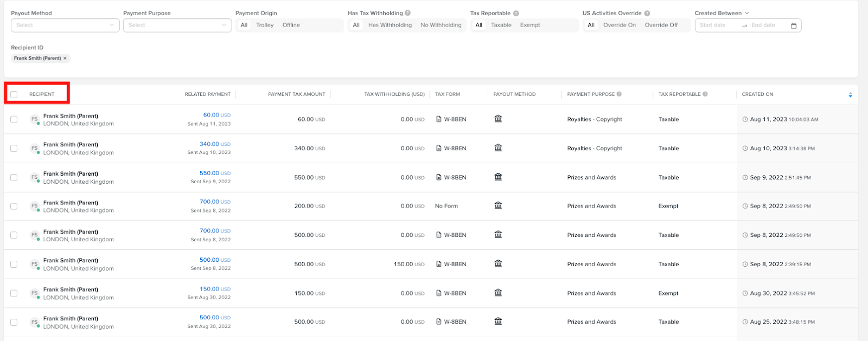
Task: Choose the Has Withholding filter option
Action: (x=390, y=25)
